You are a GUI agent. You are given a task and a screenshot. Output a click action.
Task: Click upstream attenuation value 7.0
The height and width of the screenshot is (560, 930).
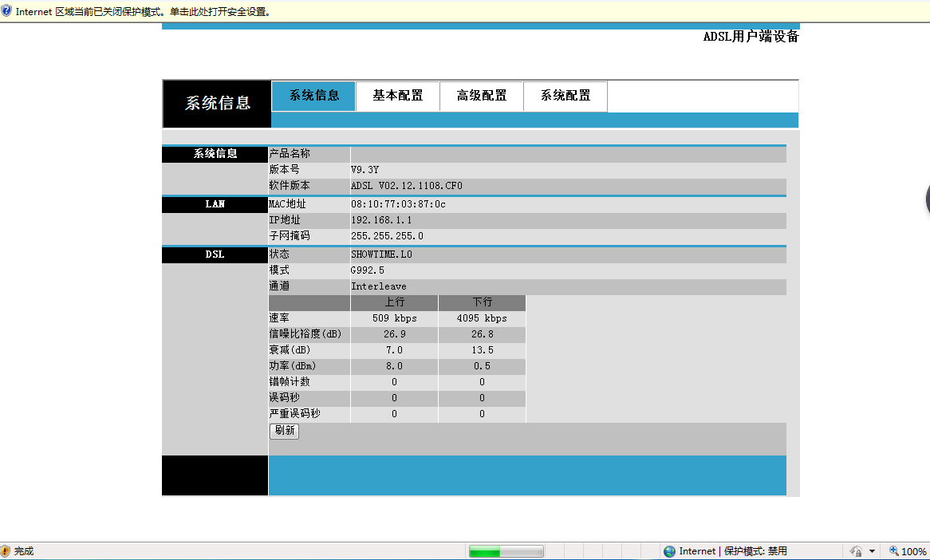[395, 350]
